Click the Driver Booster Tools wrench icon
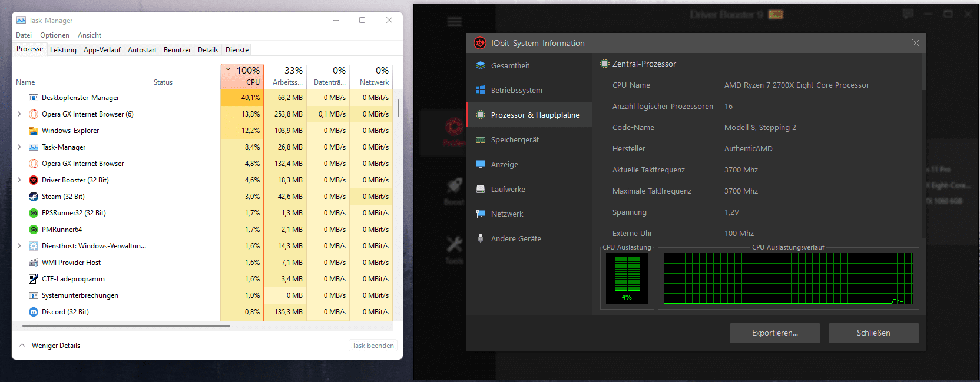The width and height of the screenshot is (980, 382). click(454, 244)
